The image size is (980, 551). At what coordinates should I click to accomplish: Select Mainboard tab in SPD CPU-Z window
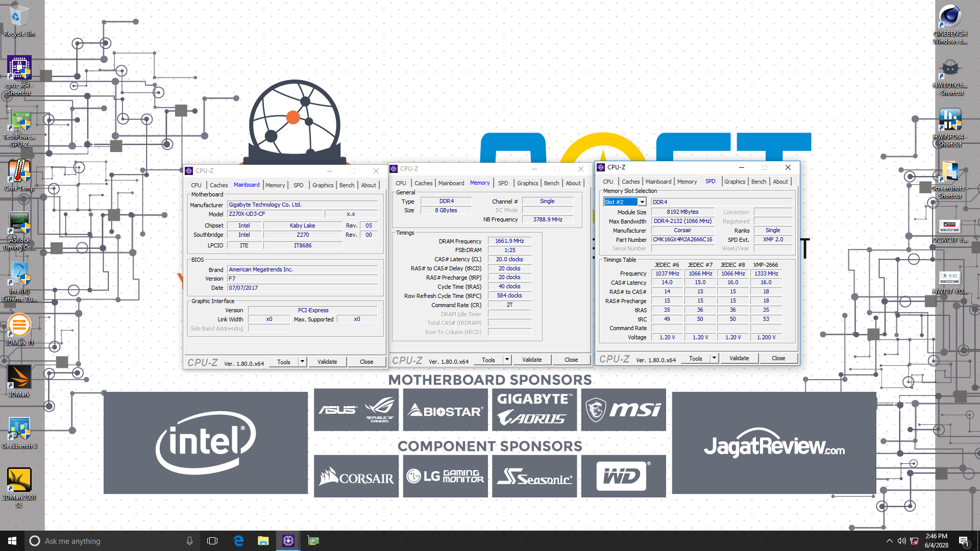point(658,182)
